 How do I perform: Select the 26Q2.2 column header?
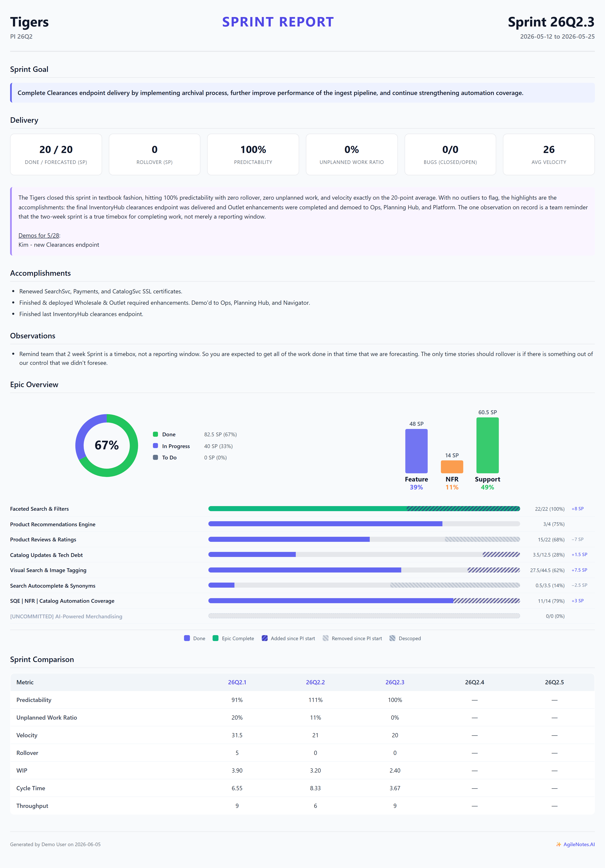tap(315, 682)
